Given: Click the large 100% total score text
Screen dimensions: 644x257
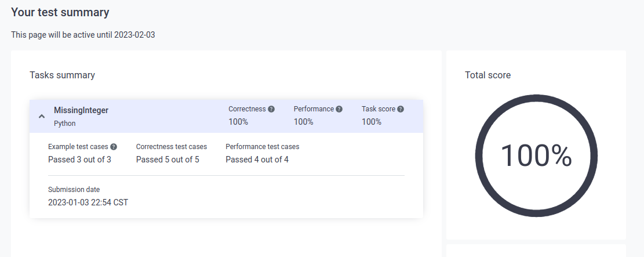Looking at the screenshot, I should tap(536, 156).
